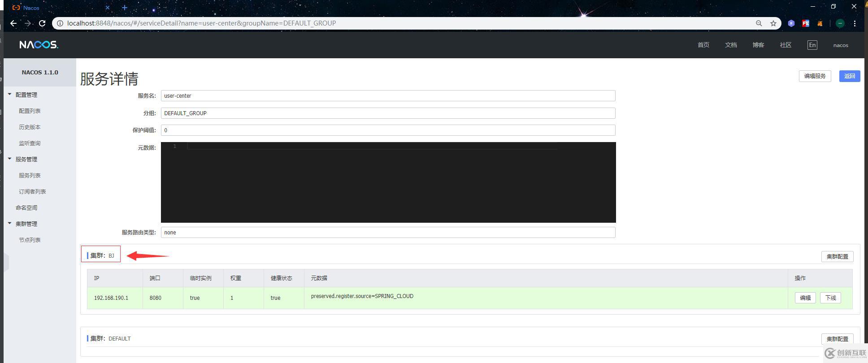Click the browser address bar URL
Screen dimensions: 868x363
[201, 23]
